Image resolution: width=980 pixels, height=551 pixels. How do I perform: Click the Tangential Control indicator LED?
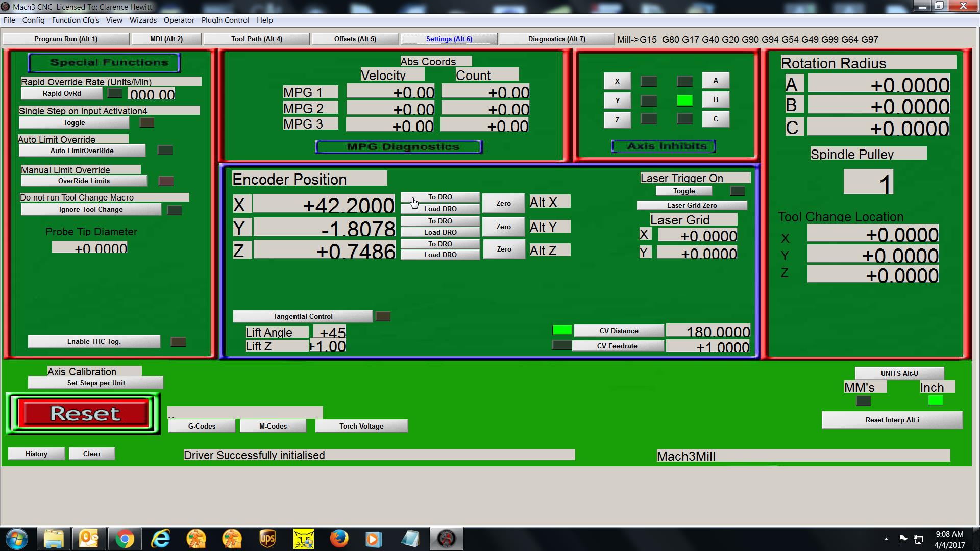point(383,316)
